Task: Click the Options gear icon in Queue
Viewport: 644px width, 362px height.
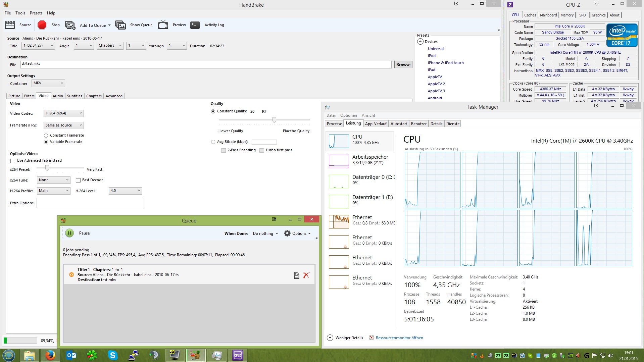Action: 287,233
